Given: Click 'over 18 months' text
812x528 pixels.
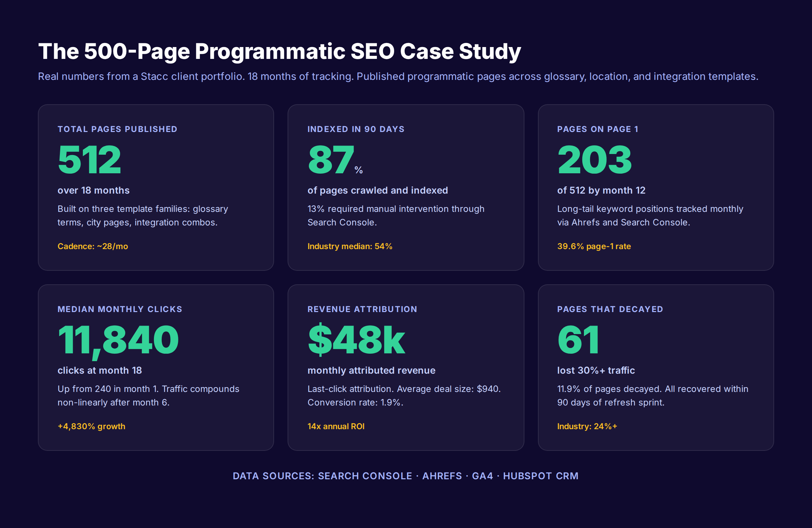Looking at the screenshot, I should (93, 191).
